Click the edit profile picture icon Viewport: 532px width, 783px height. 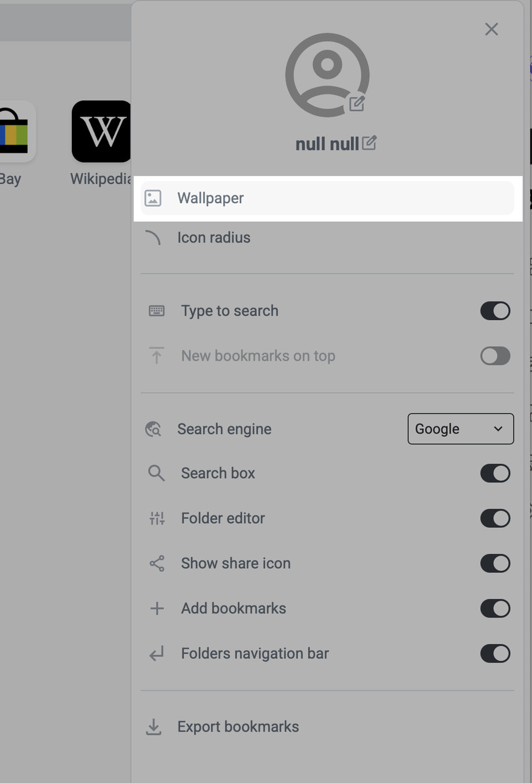(x=357, y=104)
